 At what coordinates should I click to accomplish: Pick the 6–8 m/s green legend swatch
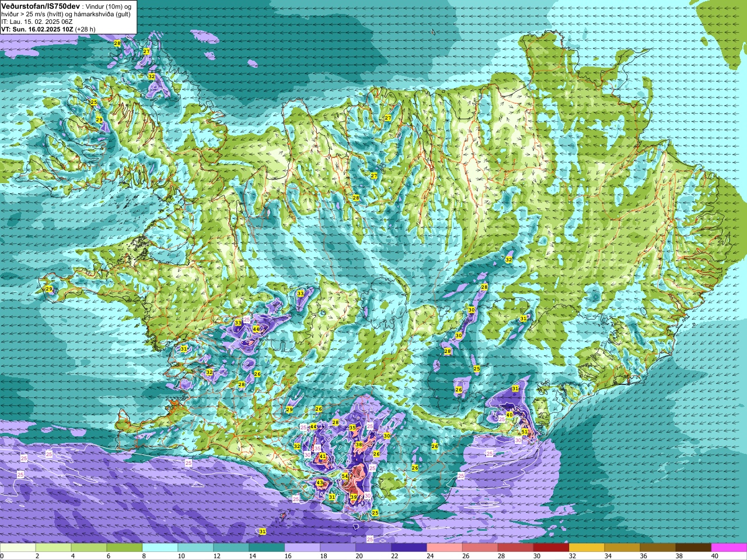(125, 548)
